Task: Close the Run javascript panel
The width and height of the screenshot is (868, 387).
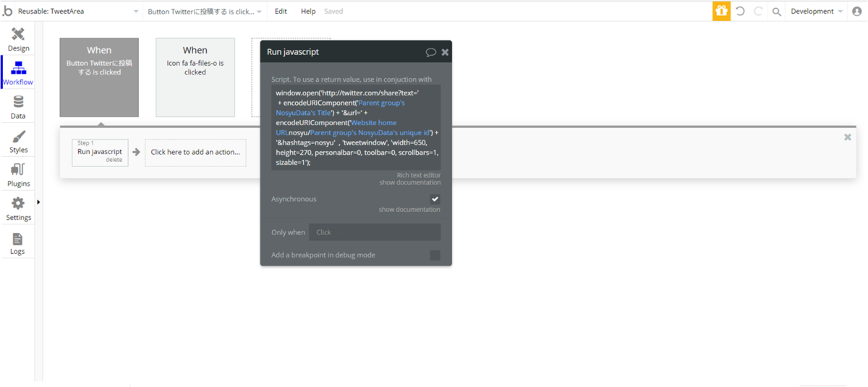Action: [x=445, y=52]
